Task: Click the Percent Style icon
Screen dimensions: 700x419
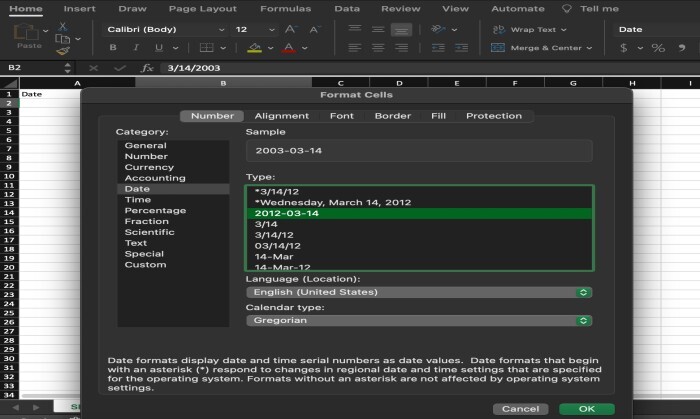Action: tap(657, 47)
